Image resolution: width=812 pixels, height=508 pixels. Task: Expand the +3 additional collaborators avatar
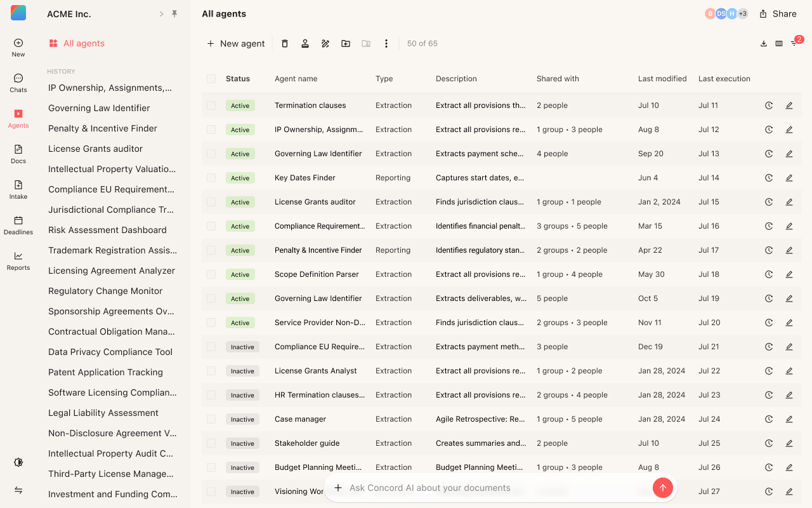coord(742,14)
